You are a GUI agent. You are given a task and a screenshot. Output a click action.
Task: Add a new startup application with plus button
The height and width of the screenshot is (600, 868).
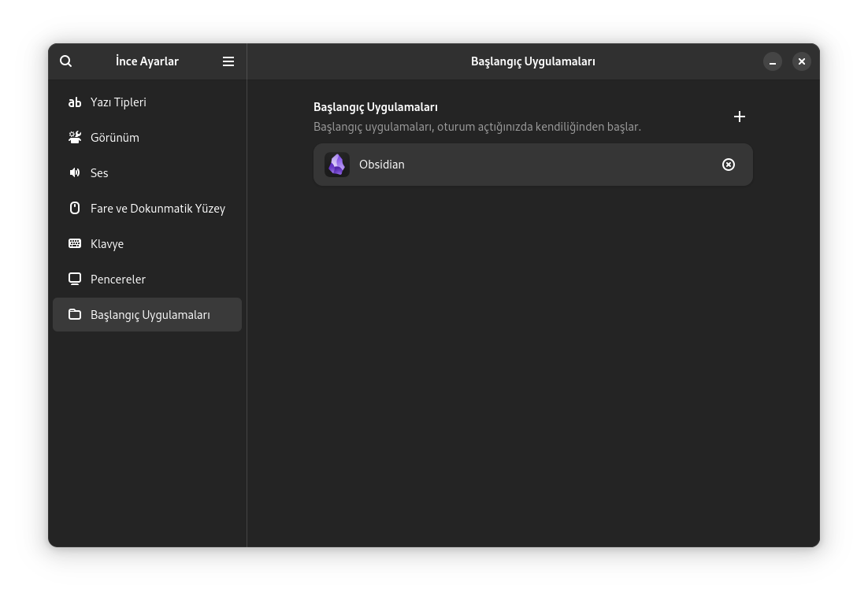pyautogui.click(x=740, y=116)
